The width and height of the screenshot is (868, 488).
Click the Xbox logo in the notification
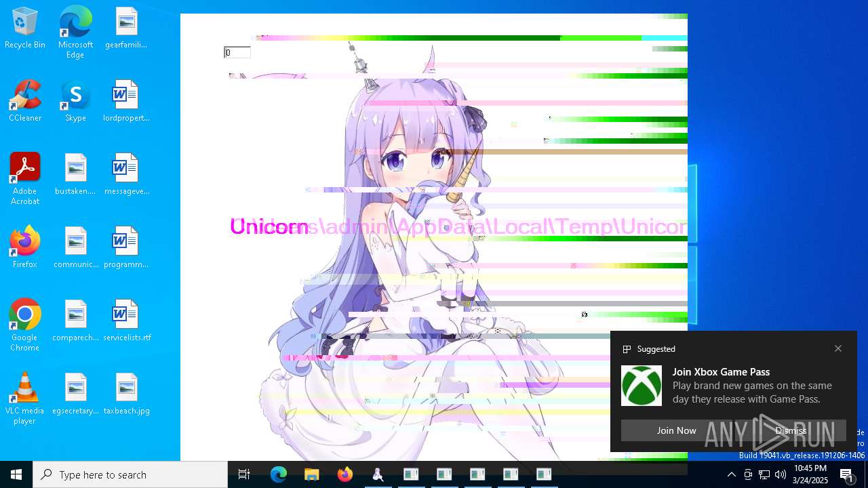pyautogui.click(x=642, y=386)
